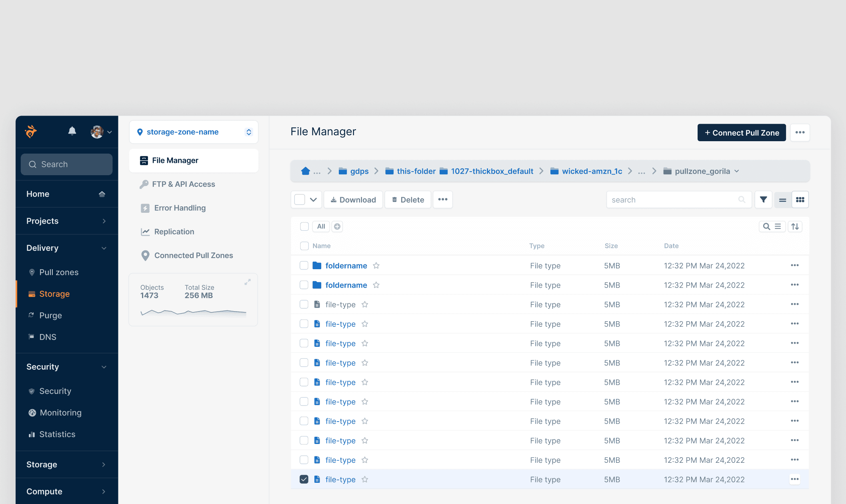Click the filter funnel icon

coord(763,200)
